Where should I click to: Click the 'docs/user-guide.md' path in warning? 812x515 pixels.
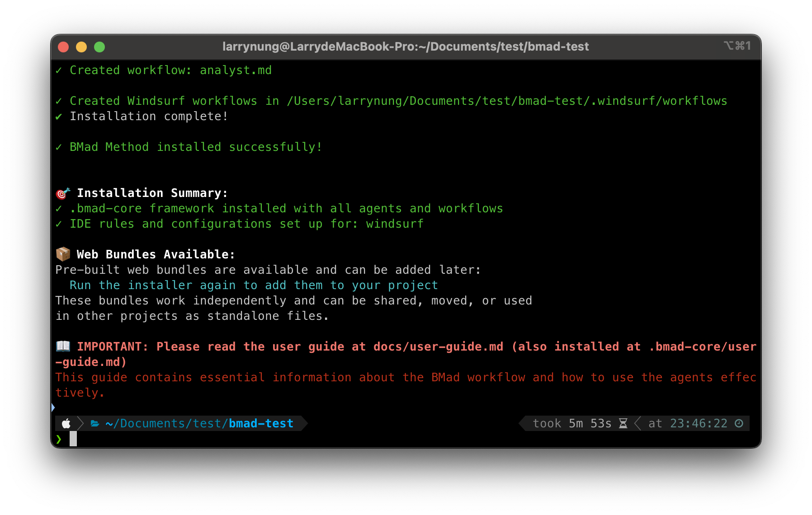(438, 346)
